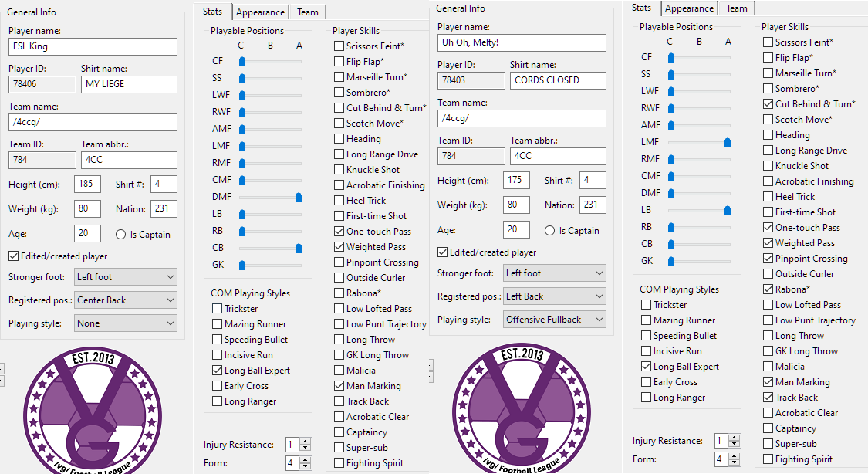Open Stats tab in Uh Oh, Melty! panel

click(x=641, y=8)
